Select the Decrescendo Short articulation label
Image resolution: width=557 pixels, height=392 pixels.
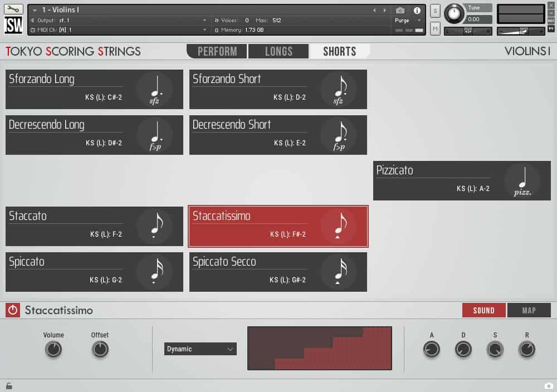click(x=232, y=125)
